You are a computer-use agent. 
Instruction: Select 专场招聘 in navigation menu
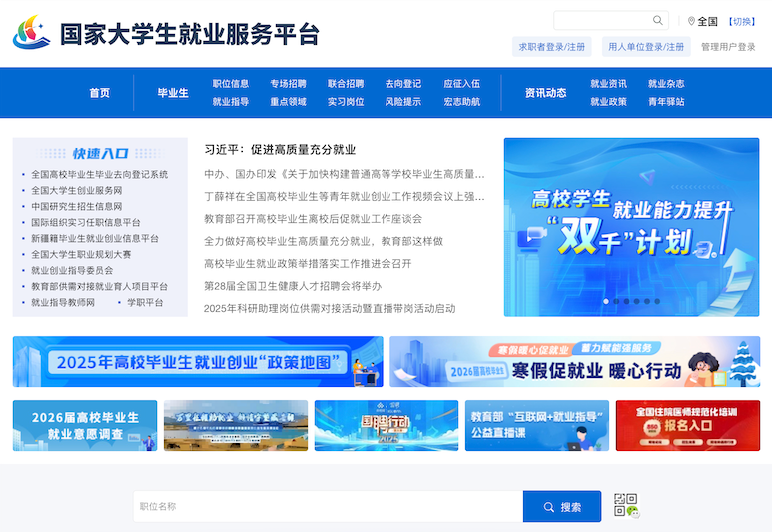[x=288, y=84]
